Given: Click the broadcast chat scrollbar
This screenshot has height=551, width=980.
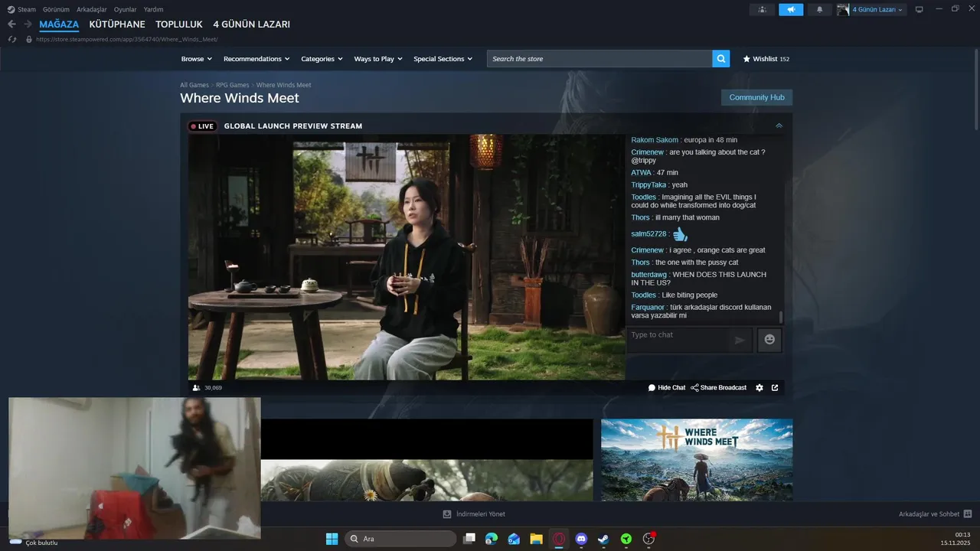Looking at the screenshot, I should pos(781,316).
